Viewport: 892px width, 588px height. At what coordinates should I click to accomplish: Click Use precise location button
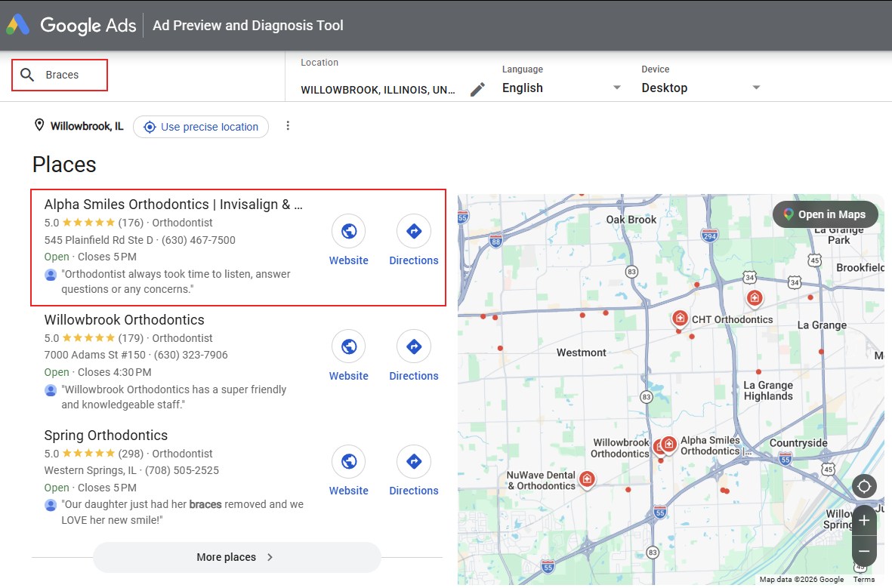201,127
